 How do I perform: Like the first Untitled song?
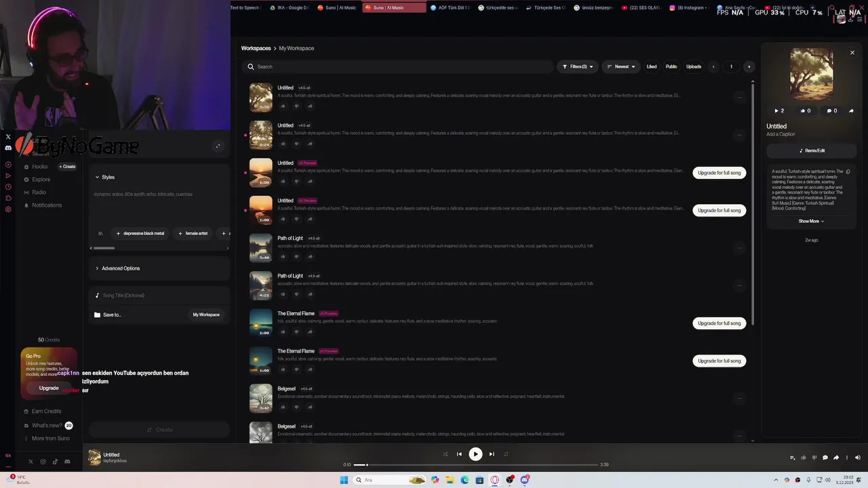(x=283, y=106)
